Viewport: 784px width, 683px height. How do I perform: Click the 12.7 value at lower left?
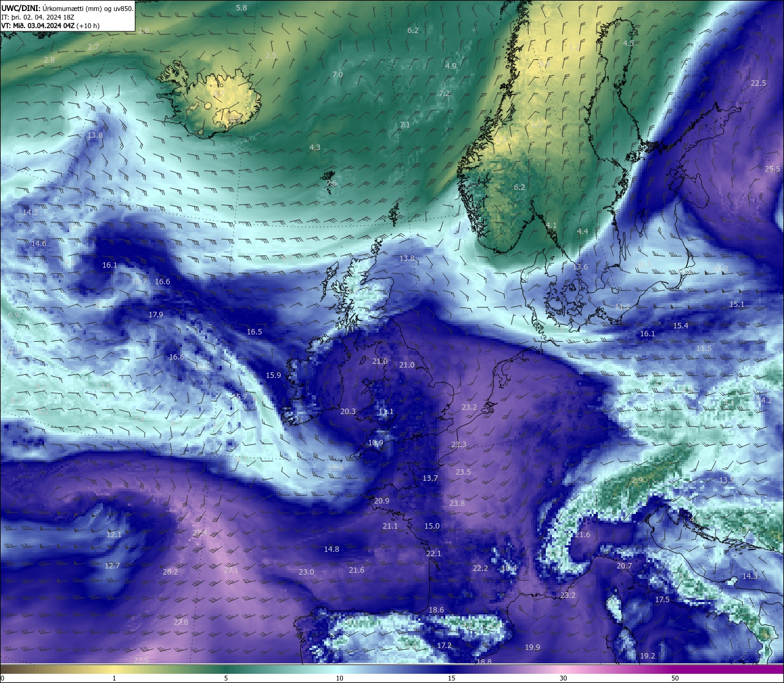tap(112, 565)
